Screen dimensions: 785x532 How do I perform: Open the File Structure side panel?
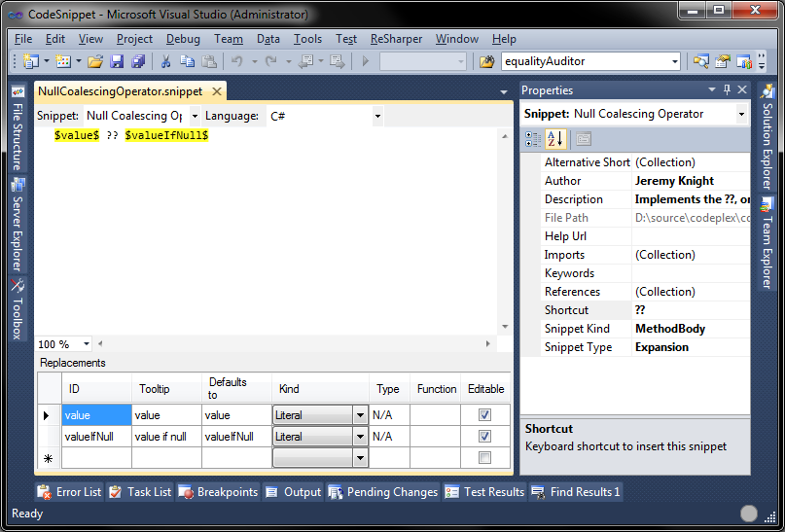click(18, 128)
